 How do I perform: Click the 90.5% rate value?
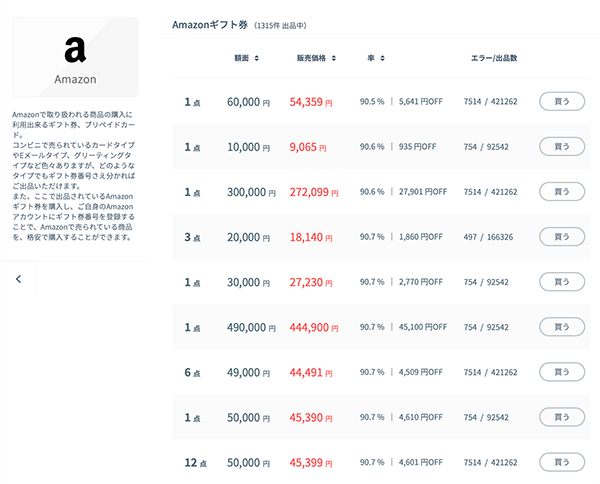(372, 102)
